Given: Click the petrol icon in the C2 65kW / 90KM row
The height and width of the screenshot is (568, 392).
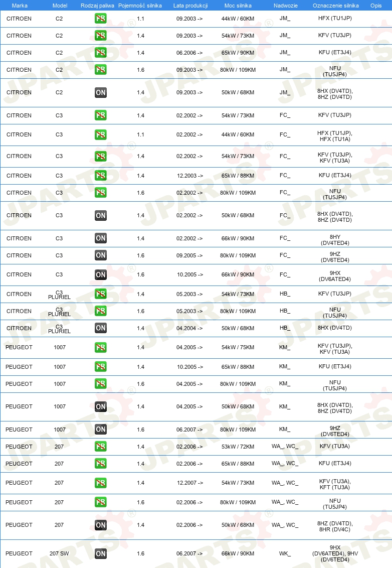Looking at the screenshot, I should tap(101, 53).
